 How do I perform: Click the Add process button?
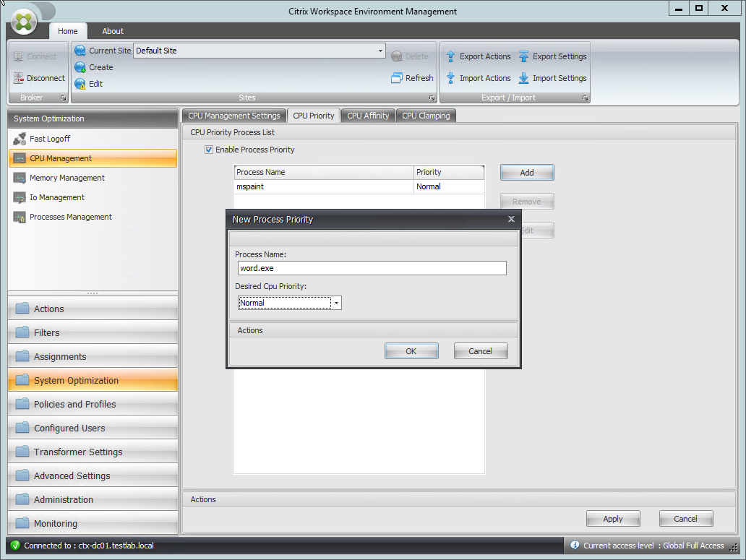[527, 173]
